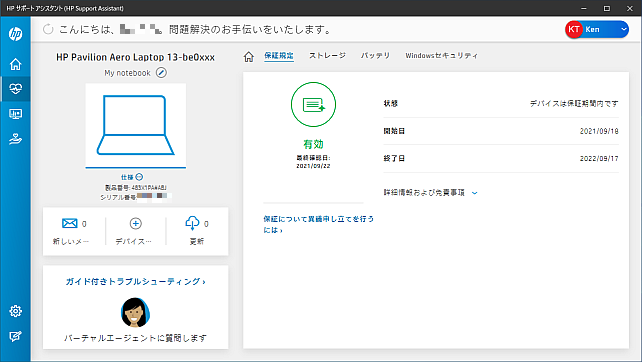
Task: Select the health heart monitor sidebar icon
Action: click(16, 88)
